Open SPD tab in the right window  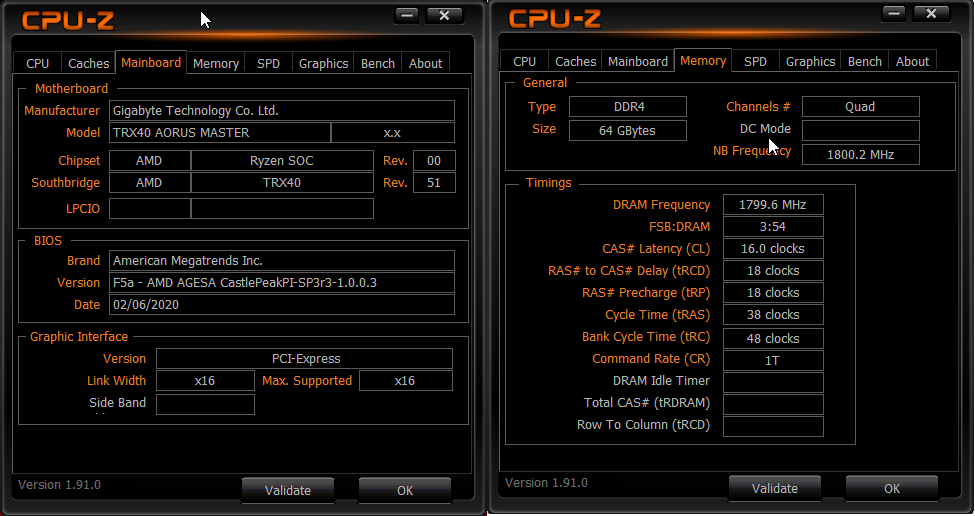tap(756, 62)
